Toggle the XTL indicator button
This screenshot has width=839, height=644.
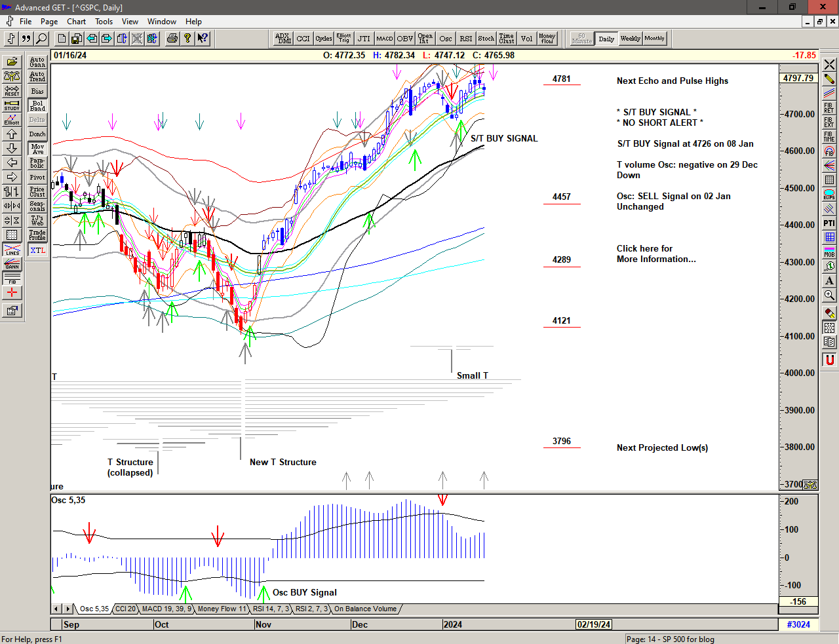[x=37, y=250]
